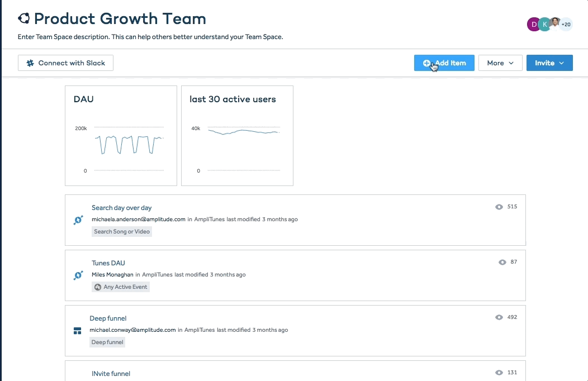
Task: Click the Any Active Event tag
Action: (x=121, y=287)
